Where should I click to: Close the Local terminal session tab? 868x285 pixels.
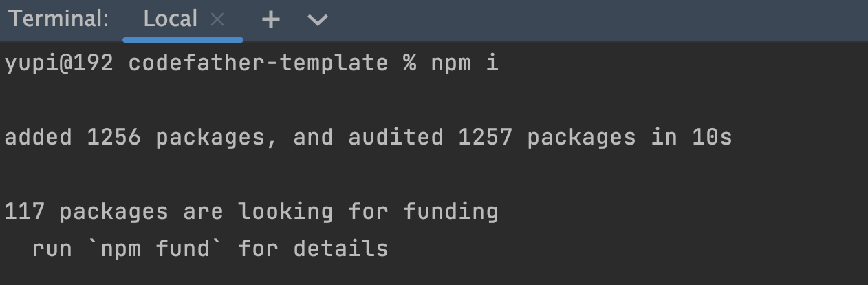click(217, 20)
